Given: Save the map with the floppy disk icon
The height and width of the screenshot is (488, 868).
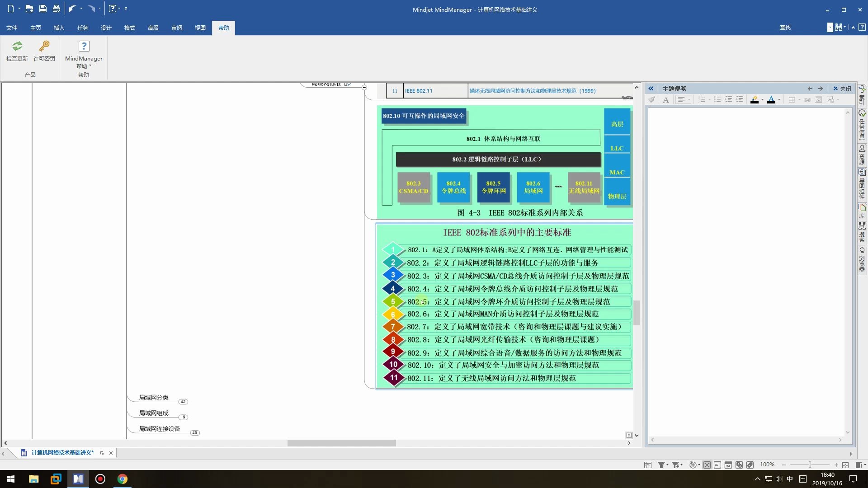Looking at the screenshot, I should click(43, 9).
